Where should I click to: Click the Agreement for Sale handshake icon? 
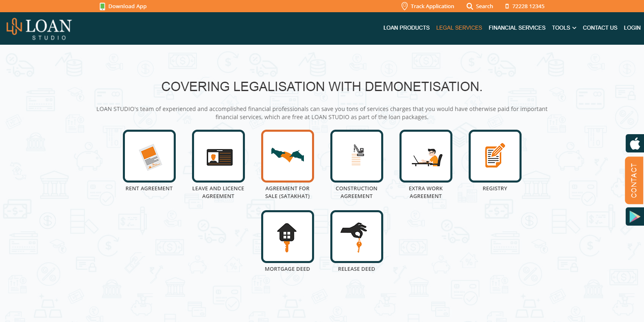click(288, 156)
